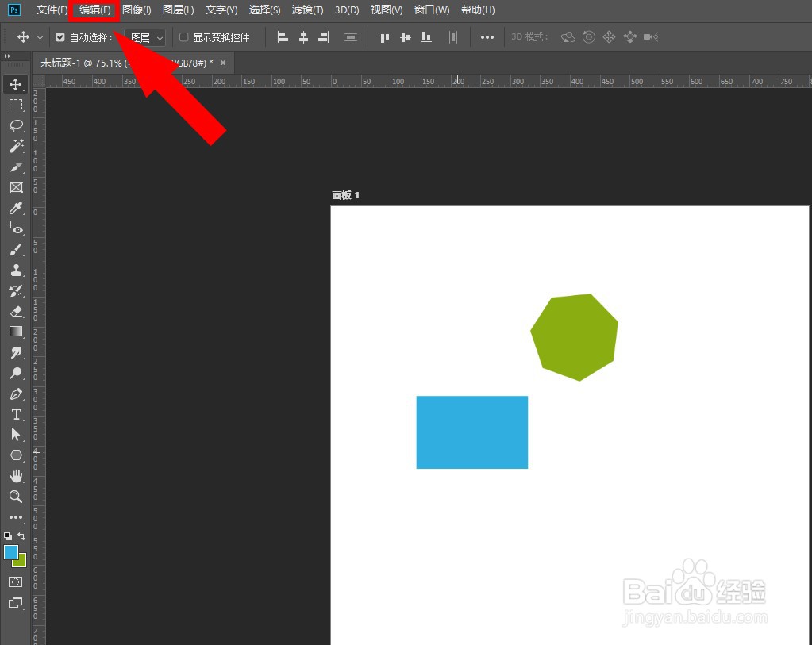
Task: Click align left edges icon
Action: [283, 37]
